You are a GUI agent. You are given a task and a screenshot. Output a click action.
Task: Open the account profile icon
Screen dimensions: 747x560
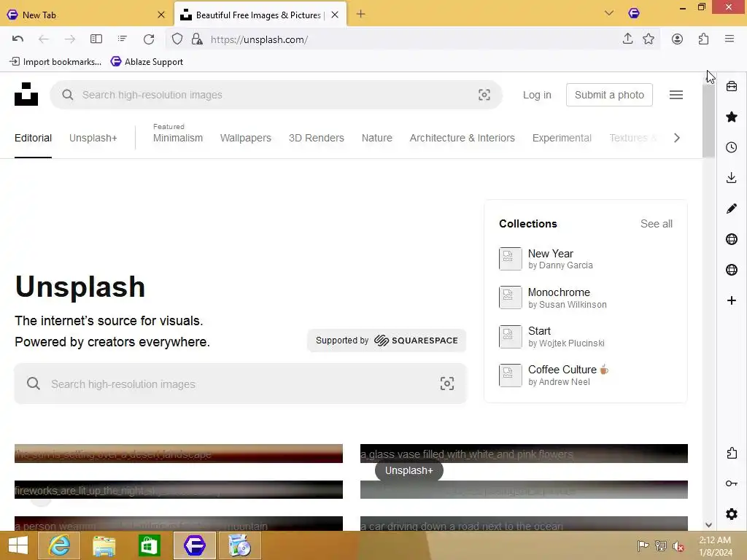click(x=677, y=39)
